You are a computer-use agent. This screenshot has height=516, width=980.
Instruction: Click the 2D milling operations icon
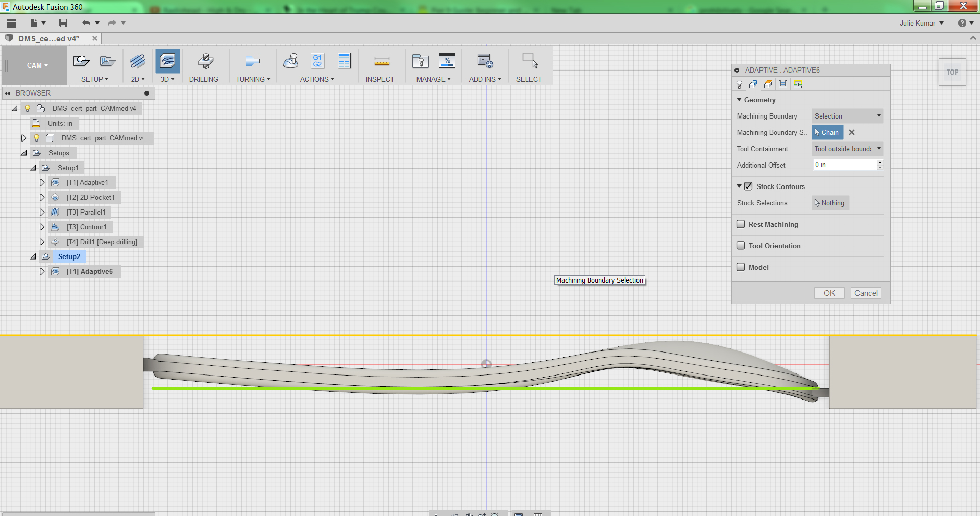pyautogui.click(x=137, y=61)
